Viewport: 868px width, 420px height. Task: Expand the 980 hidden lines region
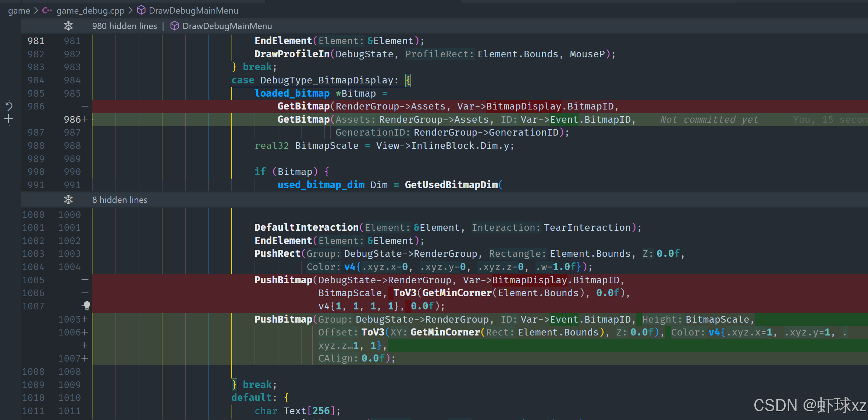(124, 26)
